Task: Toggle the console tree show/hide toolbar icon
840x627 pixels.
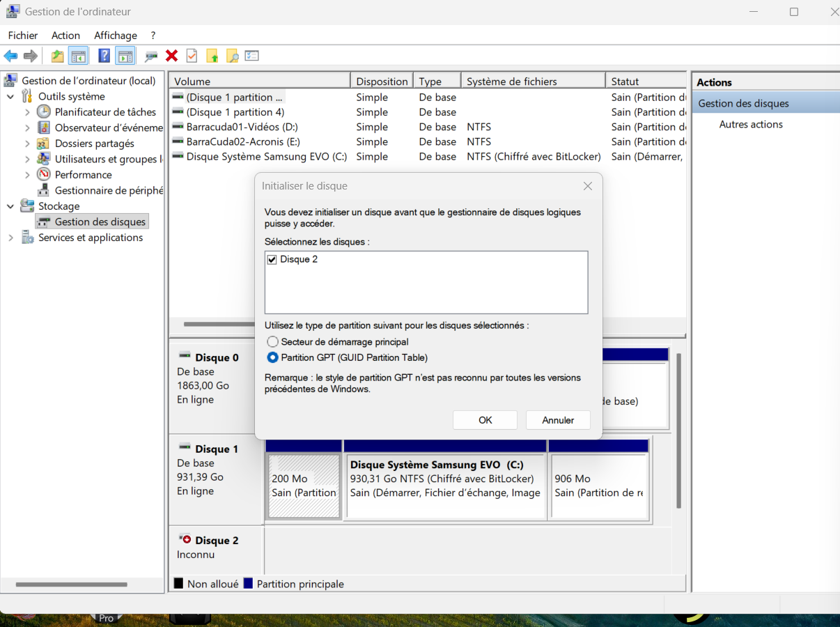Action: (78, 56)
